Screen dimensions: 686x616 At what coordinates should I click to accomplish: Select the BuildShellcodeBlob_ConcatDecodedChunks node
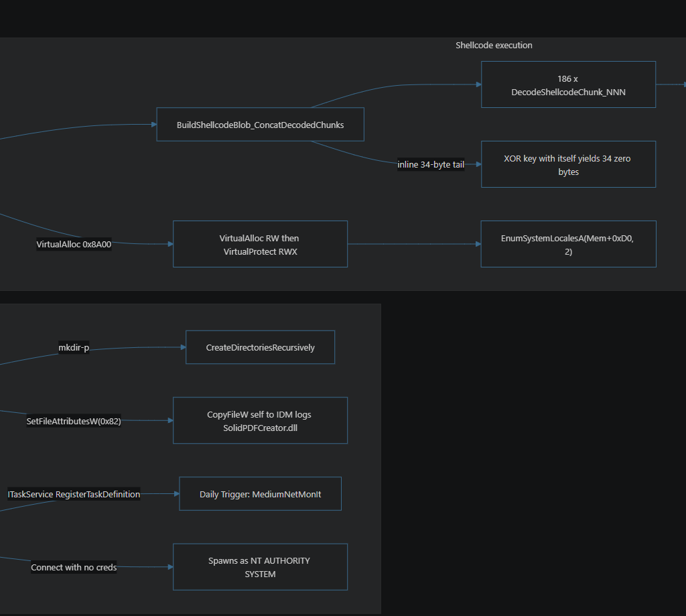click(261, 124)
